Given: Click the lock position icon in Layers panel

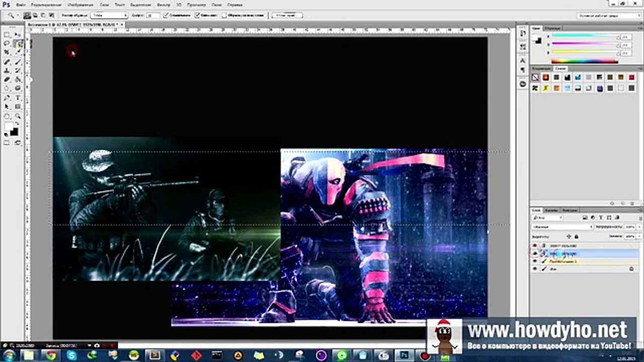Looking at the screenshot, I should point(569,236).
